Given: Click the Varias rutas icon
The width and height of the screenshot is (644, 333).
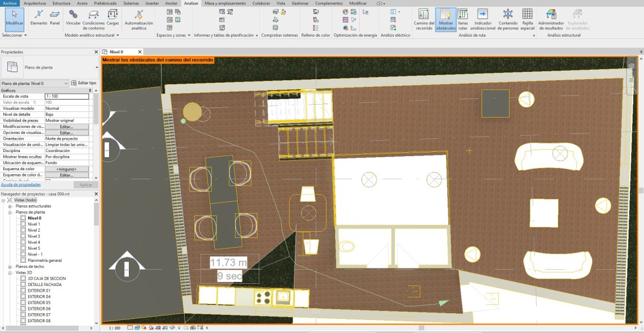Looking at the screenshot, I should [x=463, y=19].
